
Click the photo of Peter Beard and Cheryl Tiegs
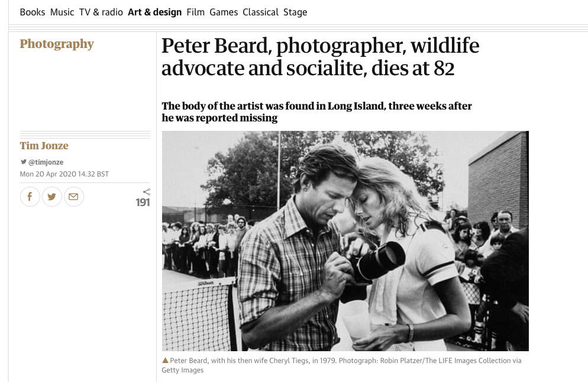pos(345,240)
